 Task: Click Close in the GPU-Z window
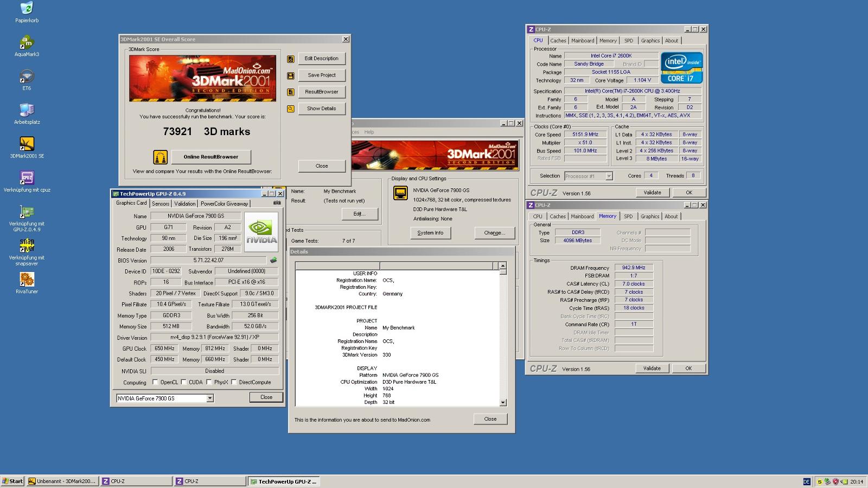[266, 397]
